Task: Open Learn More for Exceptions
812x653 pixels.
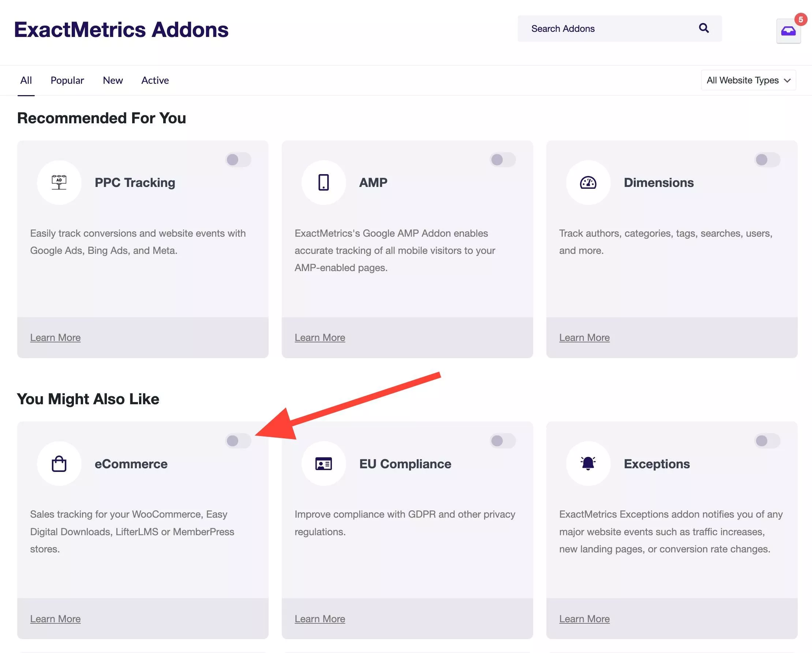Action: point(584,619)
